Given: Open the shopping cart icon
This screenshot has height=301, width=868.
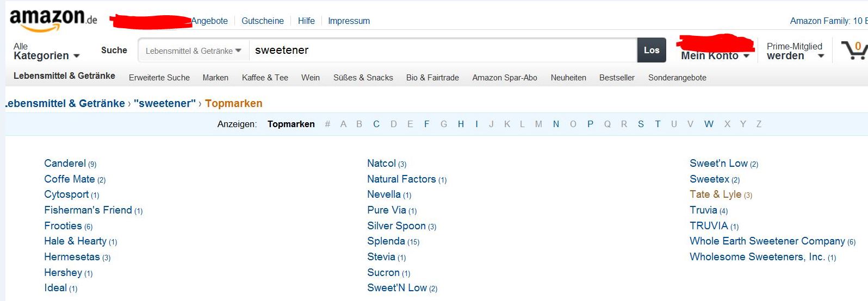Looking at the screenshot, I should pyautogui.click(x=854, y=50).
